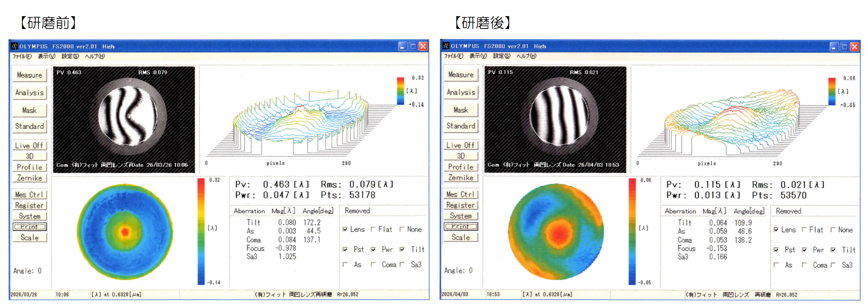
Task: Uncheck the Tilt checkbox in the right window
Action: pos(833,250)
